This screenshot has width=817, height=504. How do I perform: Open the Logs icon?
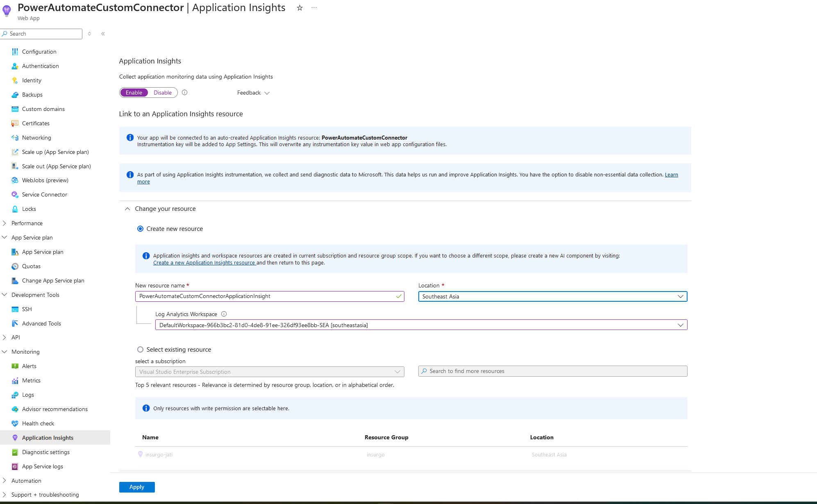click(x=15, y=395)
